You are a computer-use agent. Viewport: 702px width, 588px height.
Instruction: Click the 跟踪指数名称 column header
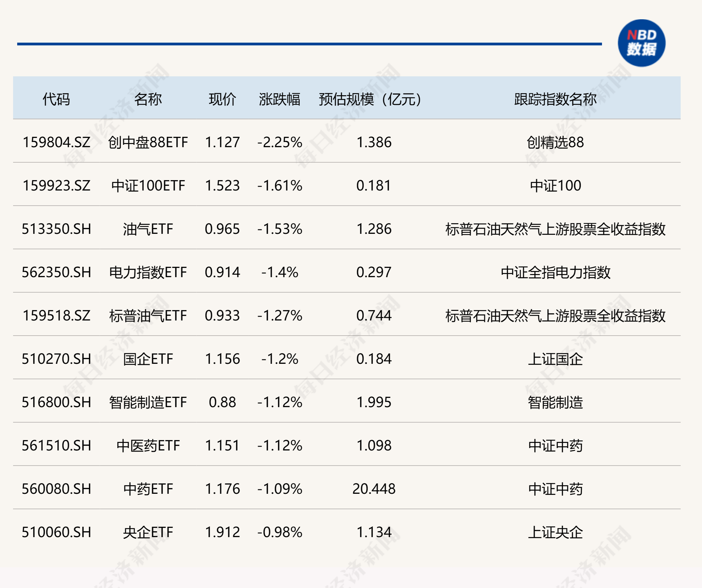pyautogui.click(x=555, y=99)
